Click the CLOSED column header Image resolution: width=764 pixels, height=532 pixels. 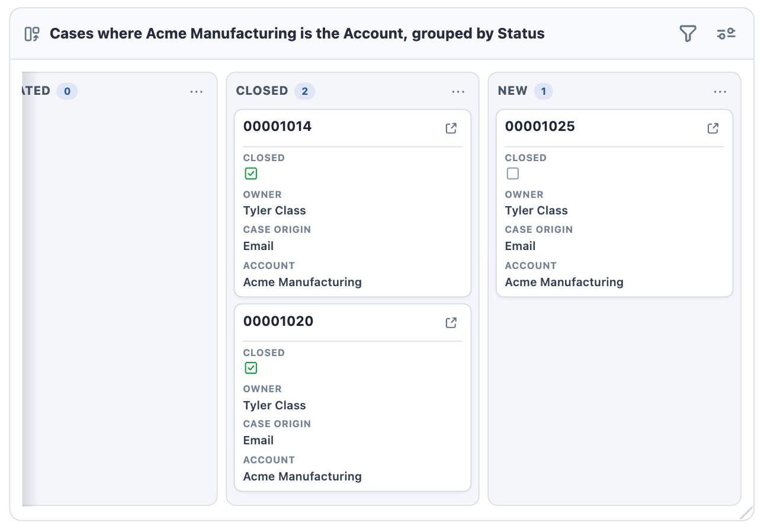tap(262, 91)
